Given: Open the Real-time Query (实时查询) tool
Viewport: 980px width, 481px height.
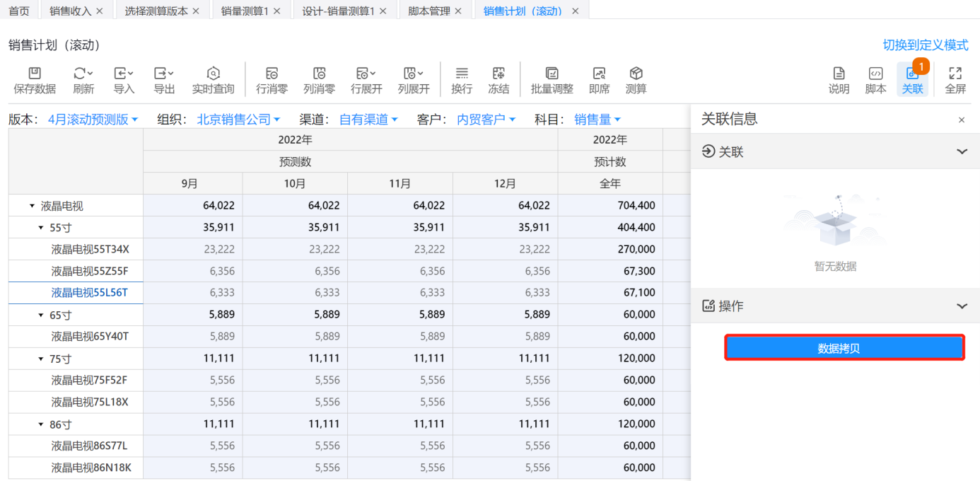Looking at the screenshot, I should point(213,74).
